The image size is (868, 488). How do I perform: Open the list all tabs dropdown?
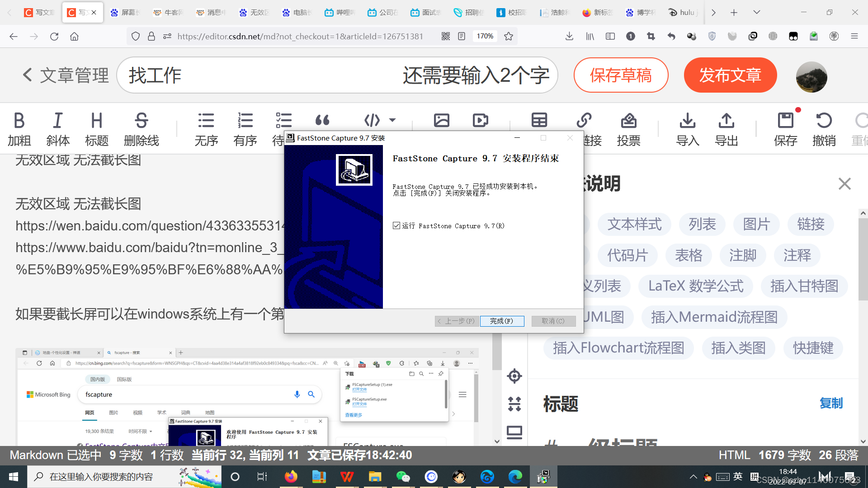[x=756, y=12]
